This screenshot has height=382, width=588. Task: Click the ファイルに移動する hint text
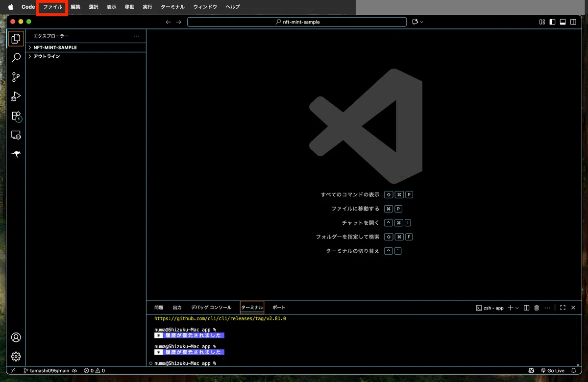click(x=355, y=209)
